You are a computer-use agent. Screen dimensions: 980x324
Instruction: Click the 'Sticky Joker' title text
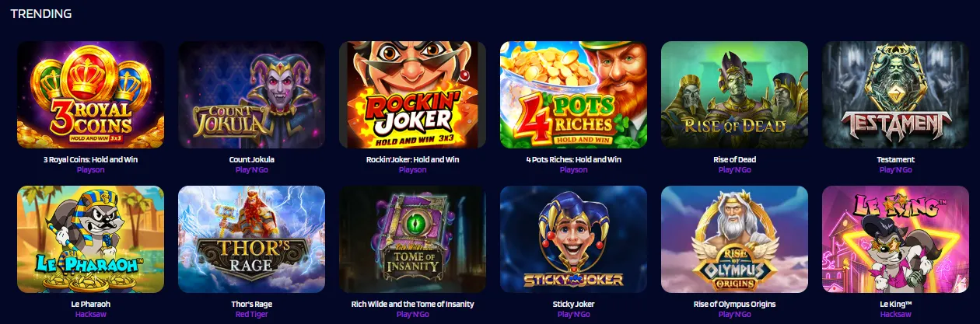coord(573,304)
